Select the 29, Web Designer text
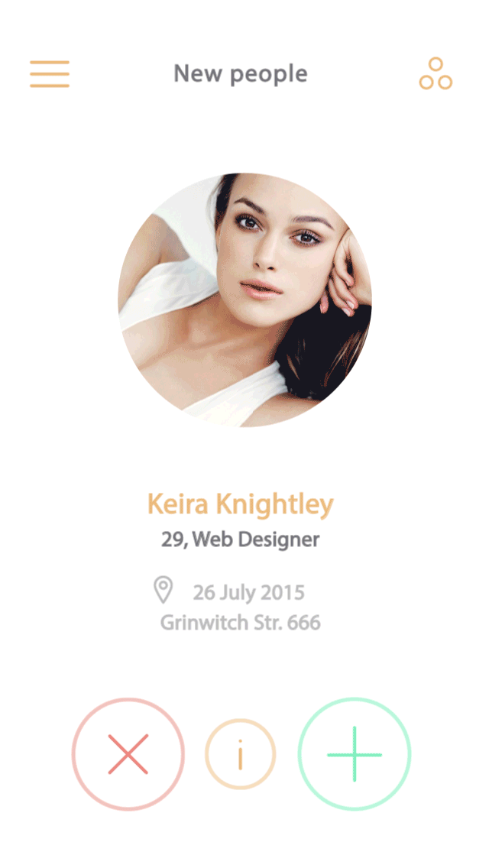Image resolution: width=489 pixels, height=868 pixels. 241,539
